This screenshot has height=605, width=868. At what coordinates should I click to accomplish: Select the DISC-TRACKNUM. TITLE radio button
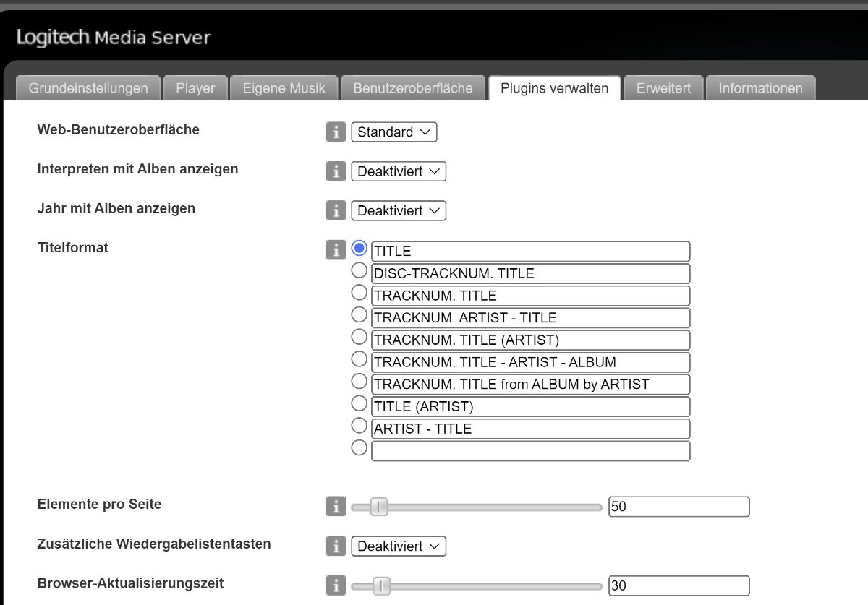click(359, 271)
